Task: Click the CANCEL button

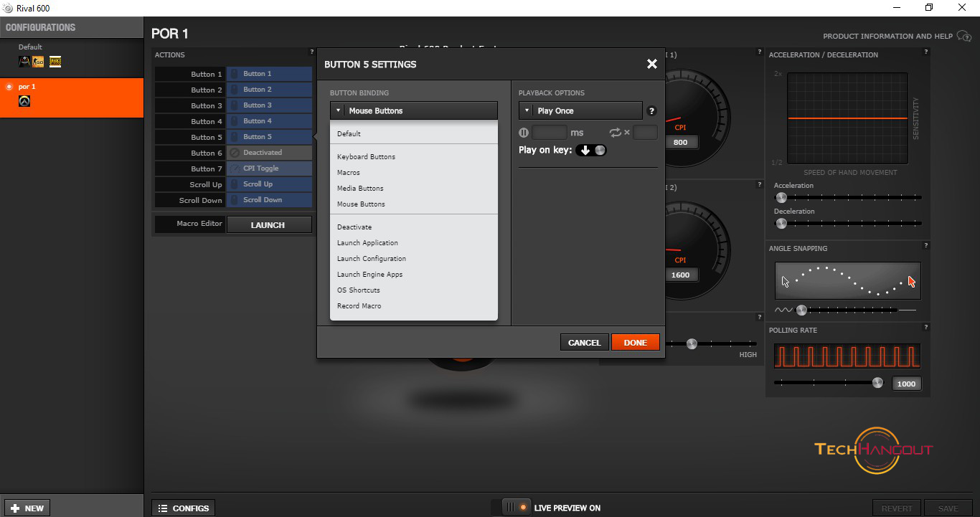Action: tap(584, 343)
